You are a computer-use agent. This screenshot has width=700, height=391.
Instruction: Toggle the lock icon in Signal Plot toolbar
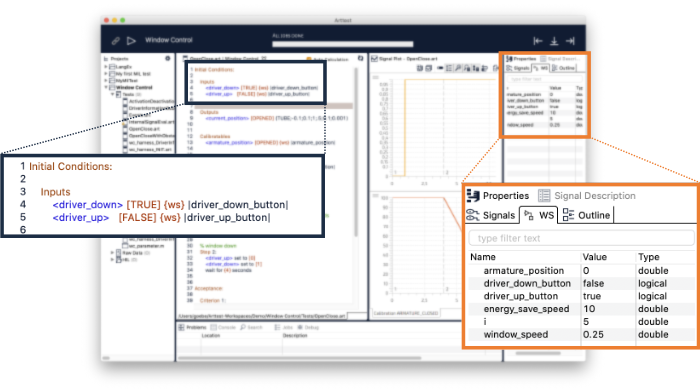(476, 68)
